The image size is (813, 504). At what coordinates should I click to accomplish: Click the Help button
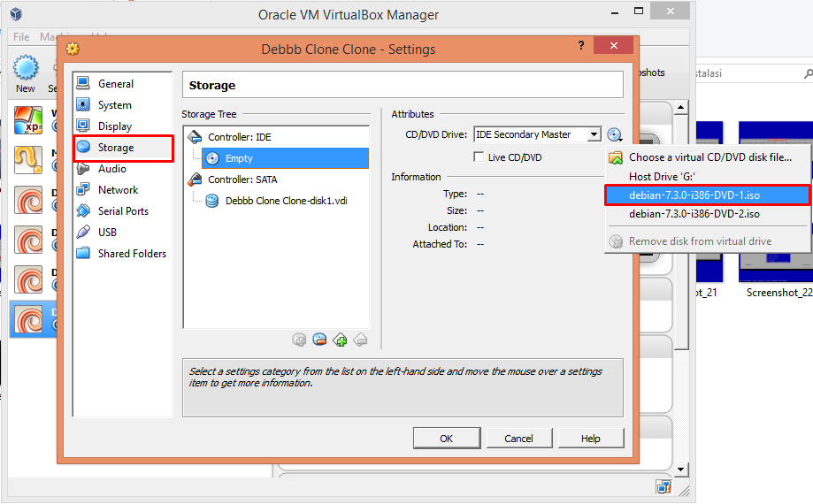point(590,439)
